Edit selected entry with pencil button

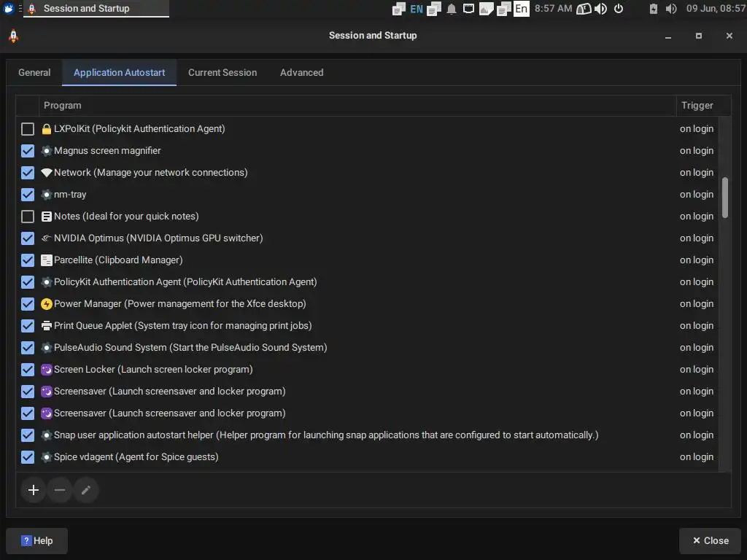86,490
